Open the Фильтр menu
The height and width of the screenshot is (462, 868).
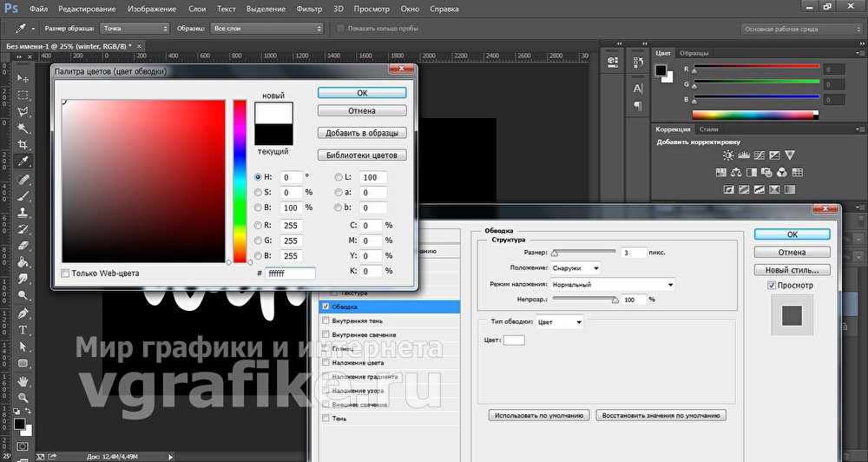coord(309,9)
